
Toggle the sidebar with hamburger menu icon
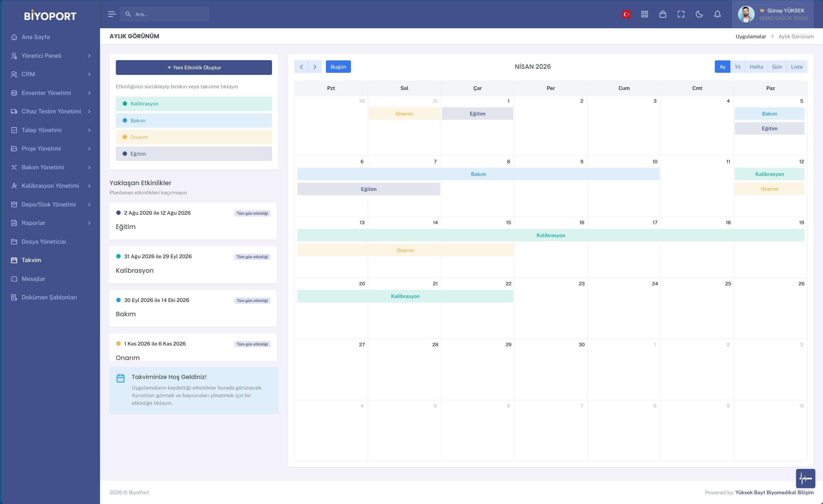[112, 14]
